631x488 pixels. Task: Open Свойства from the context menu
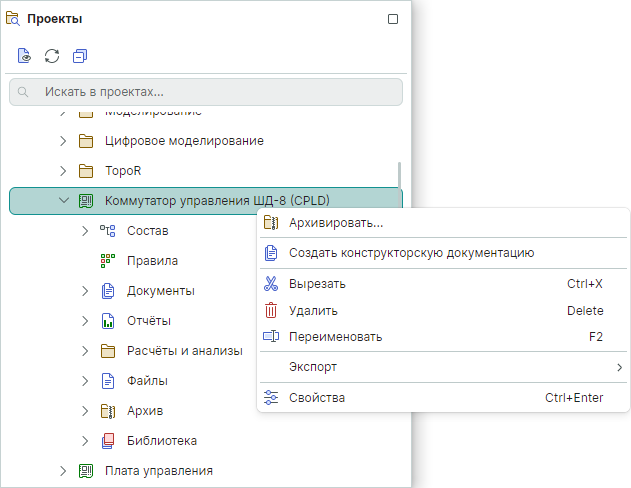click(x=317, y=398)
